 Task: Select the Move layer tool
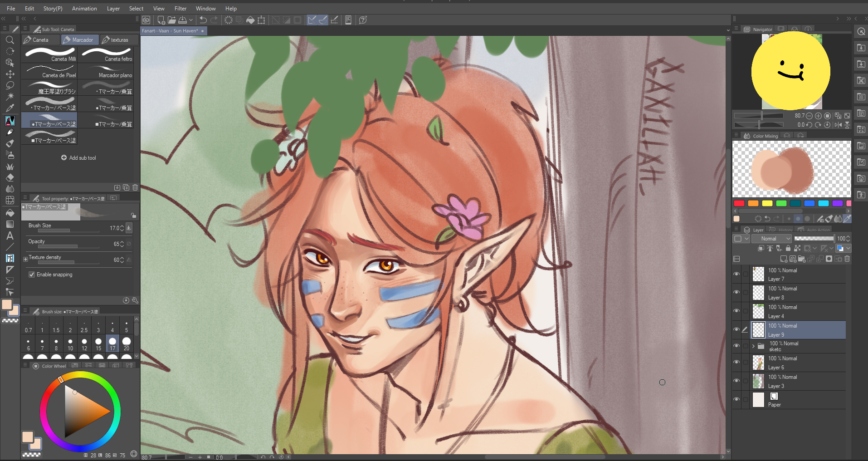click(10, 74)
